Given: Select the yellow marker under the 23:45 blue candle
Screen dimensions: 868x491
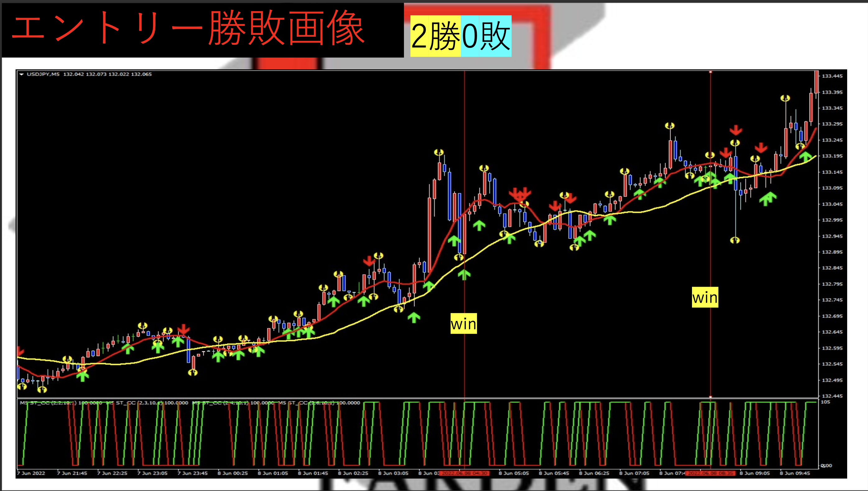Looking at the screenshot, I should pyautogui.click(x=193, y=372).
